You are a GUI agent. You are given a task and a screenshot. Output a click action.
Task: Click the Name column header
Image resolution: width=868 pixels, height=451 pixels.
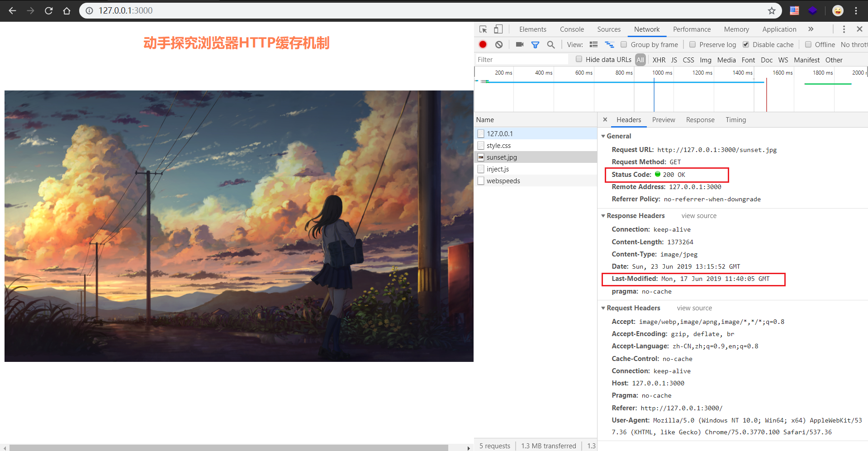pos(536,120)
